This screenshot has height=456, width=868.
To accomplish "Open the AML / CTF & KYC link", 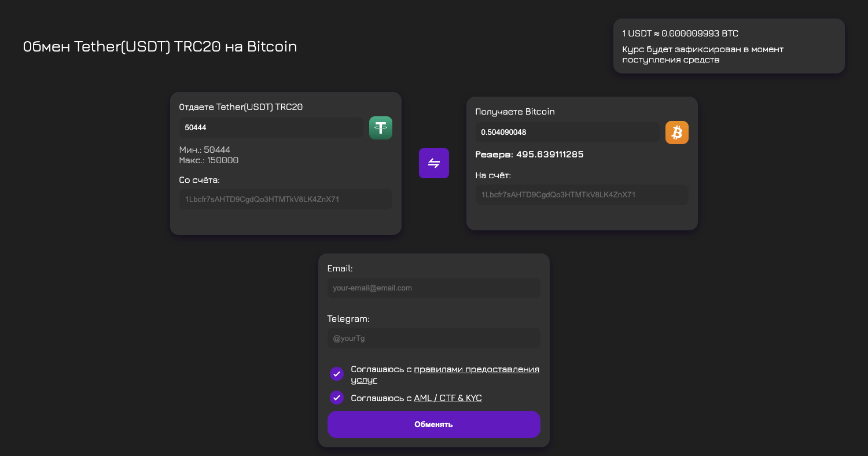I will pyautogui.click(x=447, y=398).
